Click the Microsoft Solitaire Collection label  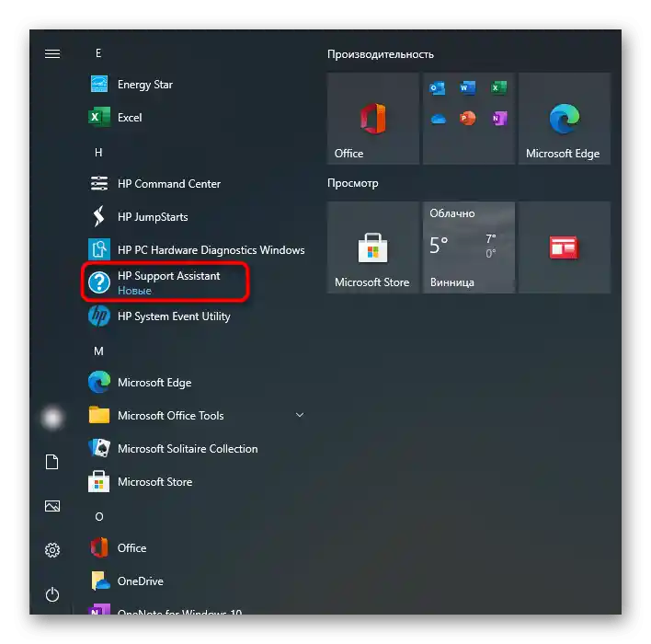(x=188, y=449)
